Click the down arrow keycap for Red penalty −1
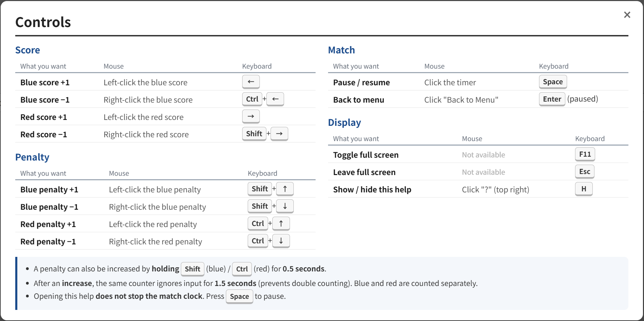 pos(281,241)
